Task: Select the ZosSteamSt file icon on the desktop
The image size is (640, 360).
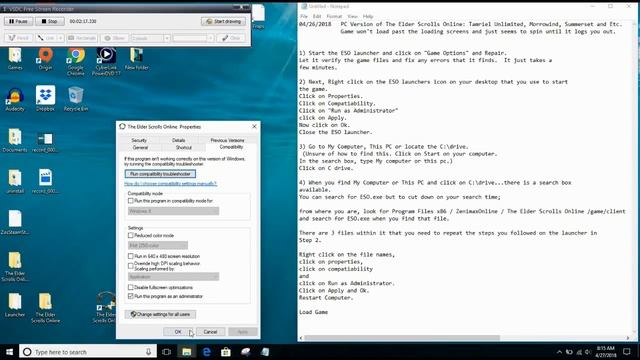Action: point(15,222)
